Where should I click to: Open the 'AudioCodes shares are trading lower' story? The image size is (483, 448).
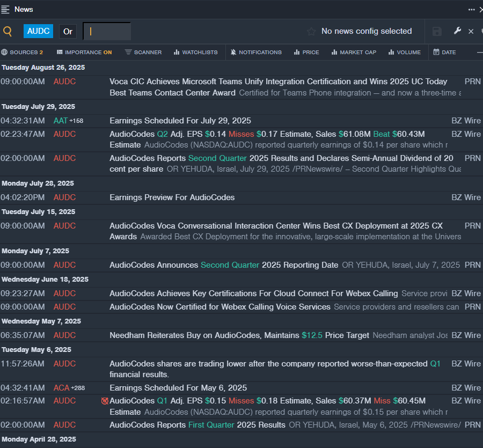275,369
